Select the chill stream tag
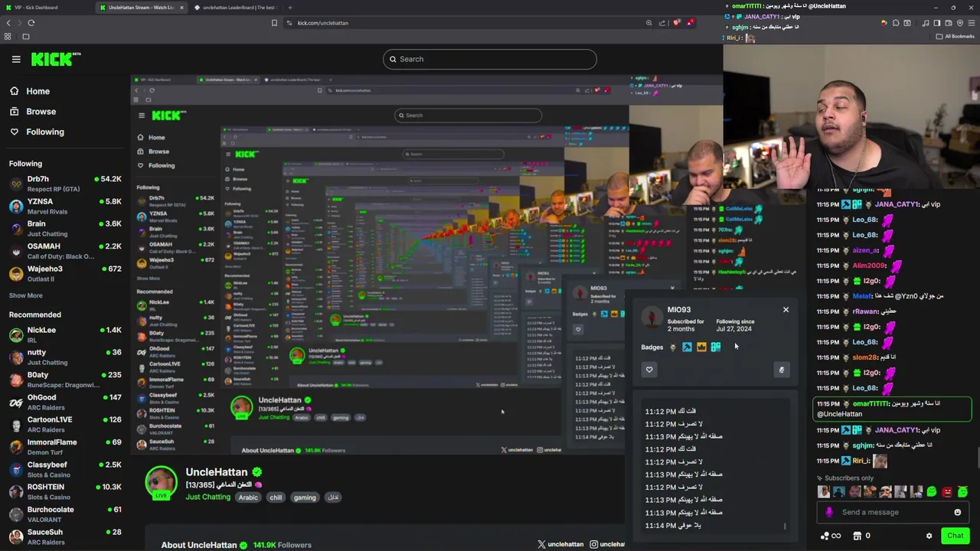 tap(276, 497)
